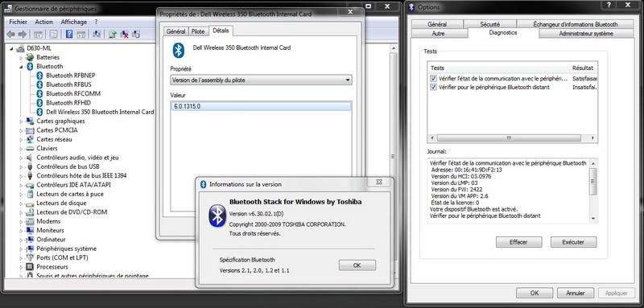Viewport: 644px width, 308px height.
Task: Click the Cartes réseau category icon
Action: 30,139
